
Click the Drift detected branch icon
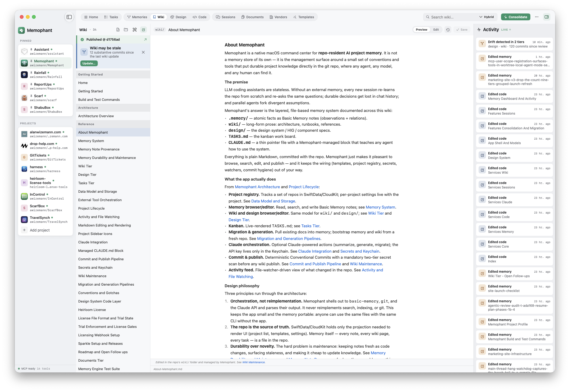[482, 44]
